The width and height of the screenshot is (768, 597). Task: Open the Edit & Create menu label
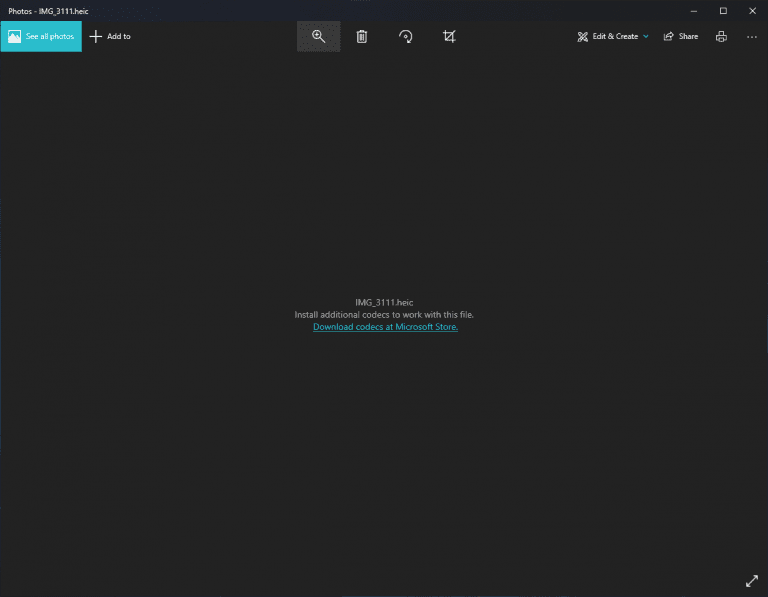(615, 36)
